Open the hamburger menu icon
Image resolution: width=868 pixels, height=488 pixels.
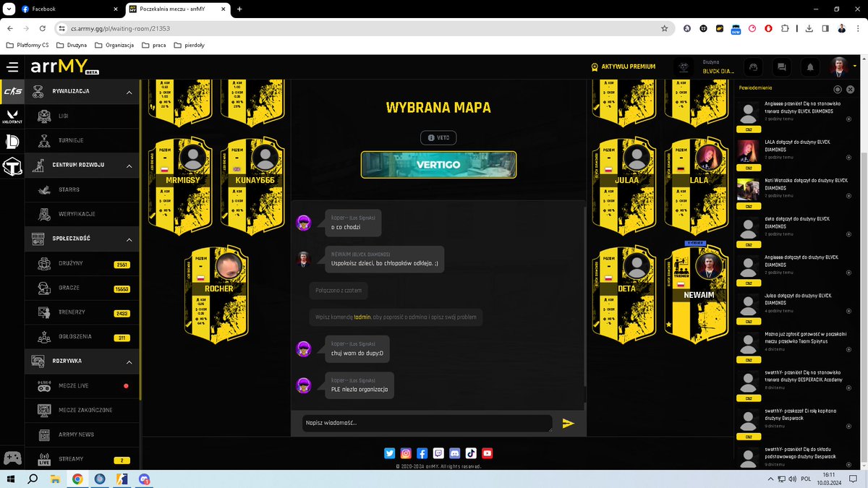[x=12, y=67]
